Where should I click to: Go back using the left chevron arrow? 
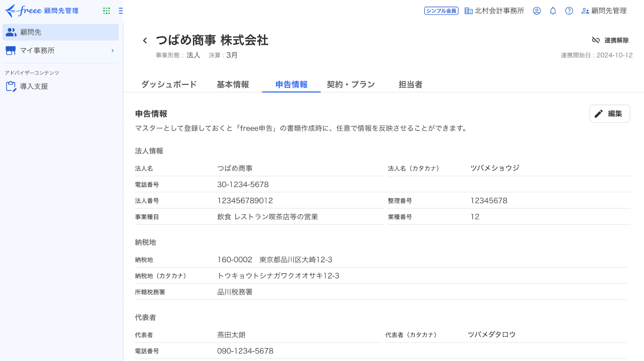(x=145, y=40)
